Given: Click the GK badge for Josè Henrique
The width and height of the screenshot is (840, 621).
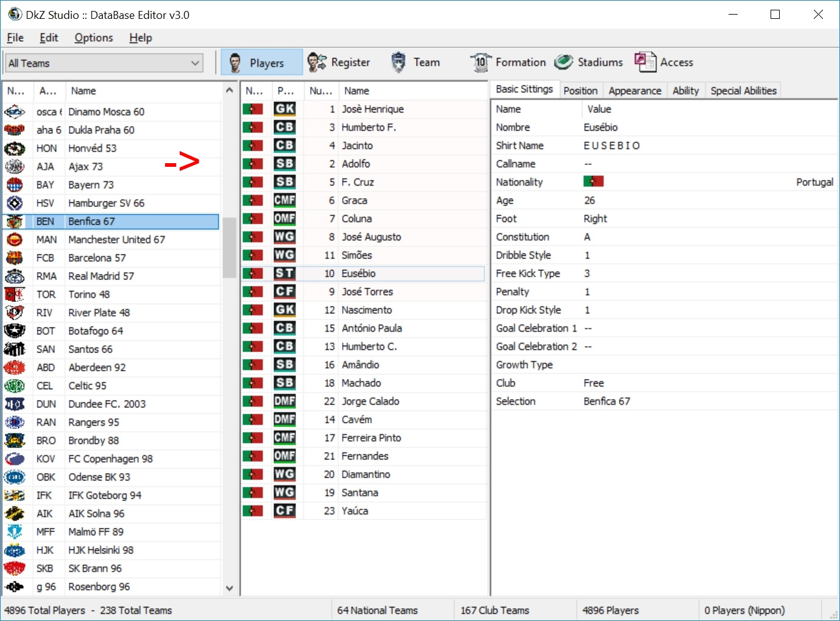Looking at the screenshot, I should (284, 109).
